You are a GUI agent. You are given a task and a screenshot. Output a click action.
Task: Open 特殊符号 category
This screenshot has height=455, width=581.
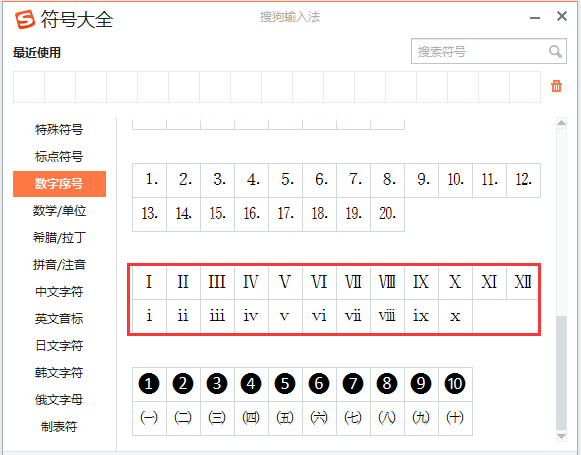point(59,130)
